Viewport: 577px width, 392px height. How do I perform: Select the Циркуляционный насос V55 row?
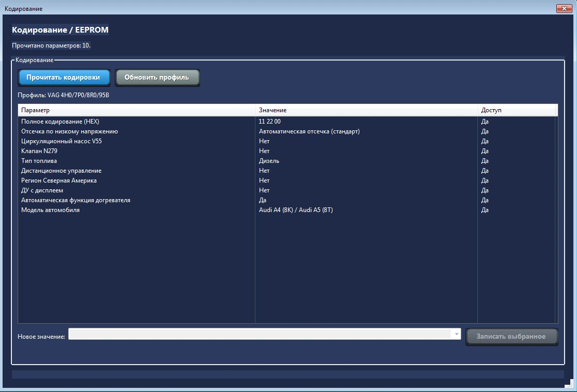click(288, 141)
